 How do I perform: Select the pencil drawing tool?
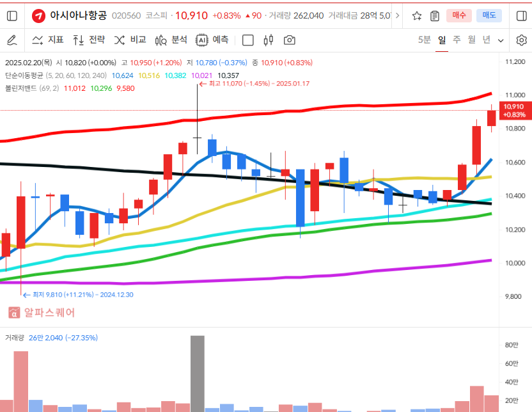tap(12, 40)
